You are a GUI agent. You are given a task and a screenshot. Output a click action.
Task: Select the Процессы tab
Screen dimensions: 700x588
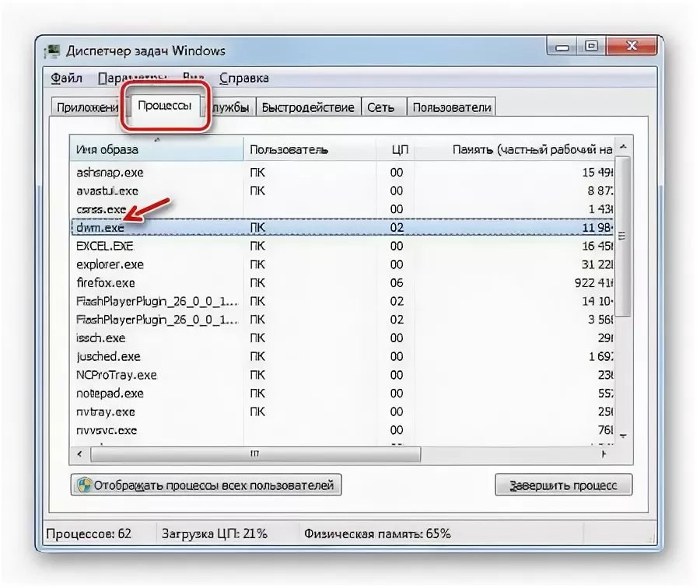click(x=164, y=106)
